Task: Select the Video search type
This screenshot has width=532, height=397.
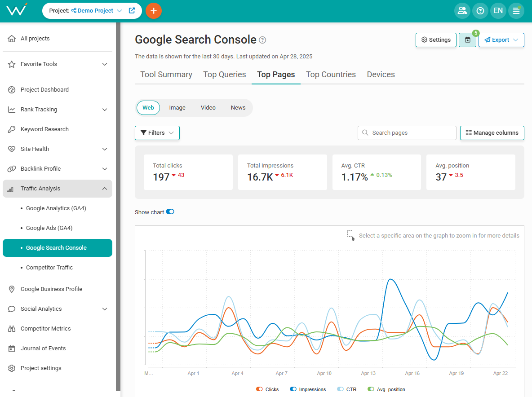Action: (x=208, y=108)
